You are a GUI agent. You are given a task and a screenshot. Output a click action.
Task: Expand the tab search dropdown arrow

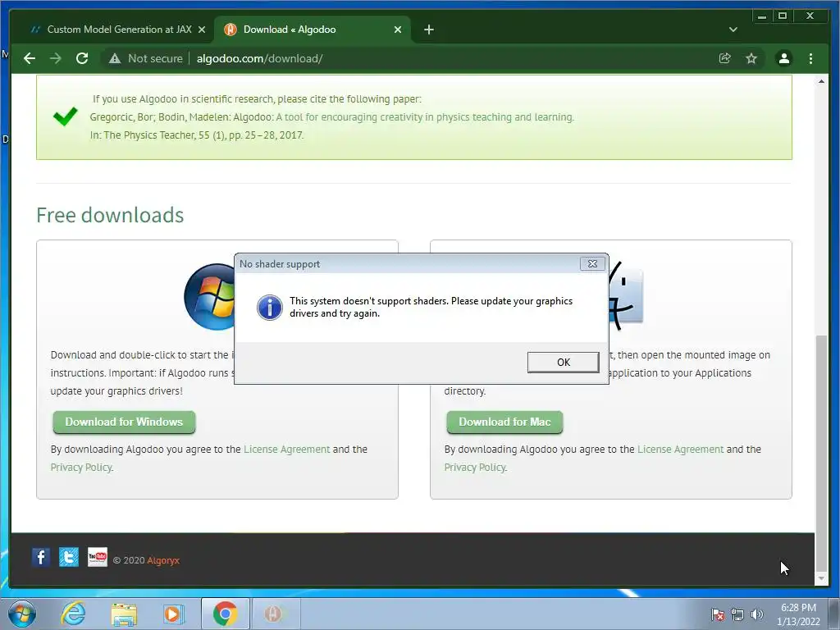733,30
